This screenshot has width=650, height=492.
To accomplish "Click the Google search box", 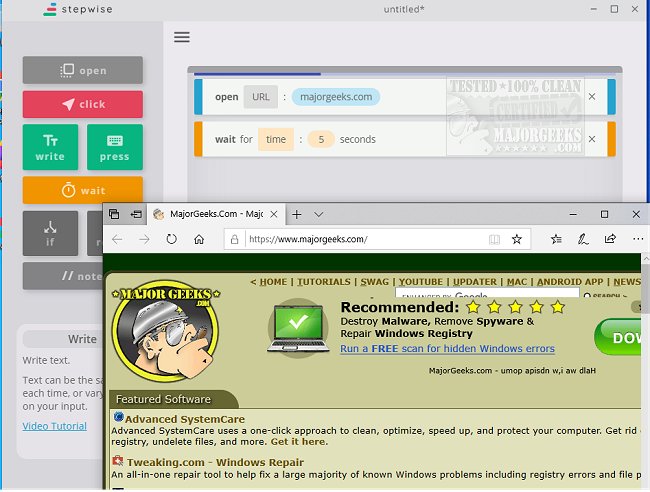I will point(488,293).
